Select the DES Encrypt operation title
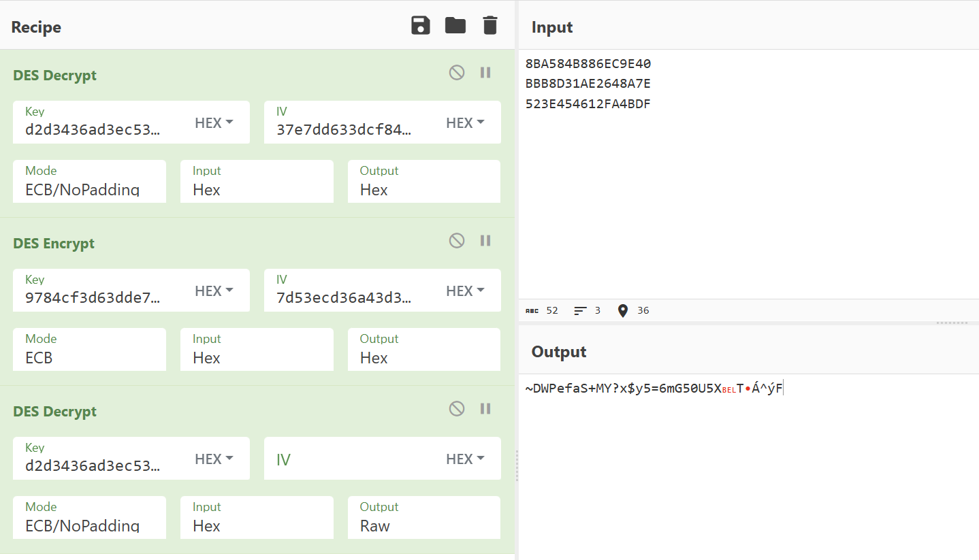The width and height of the screenshot is (979, 560). 54,244
